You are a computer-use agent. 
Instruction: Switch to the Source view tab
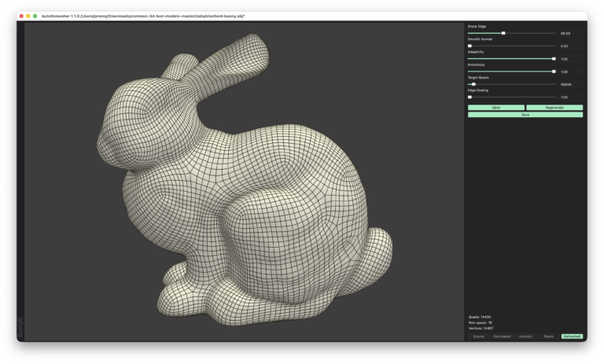(478, 336)
